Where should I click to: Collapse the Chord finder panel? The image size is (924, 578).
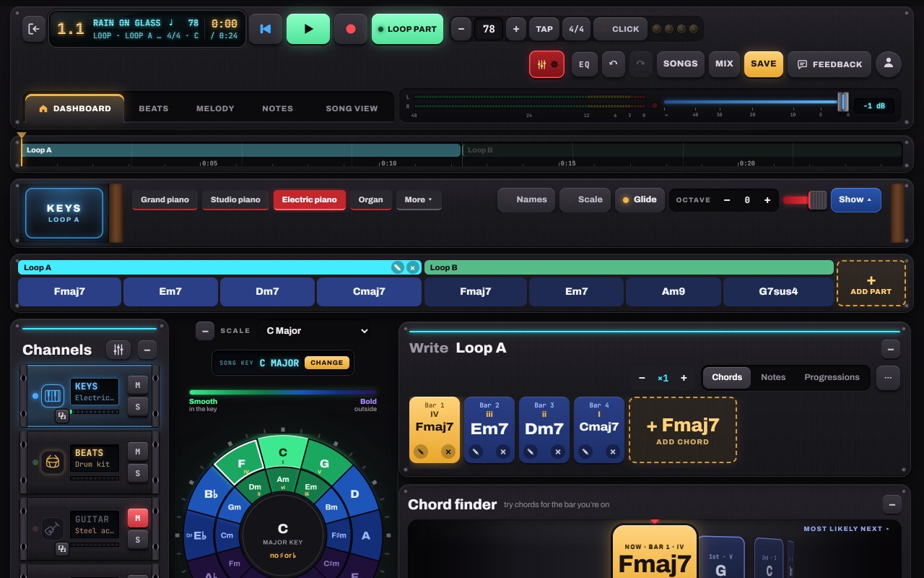[x=892, y=504]
